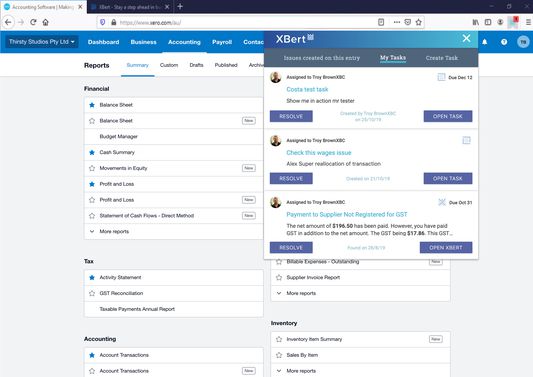Reload the page with refresh icon
533x377 pixels.
click(x=33, y=22)
